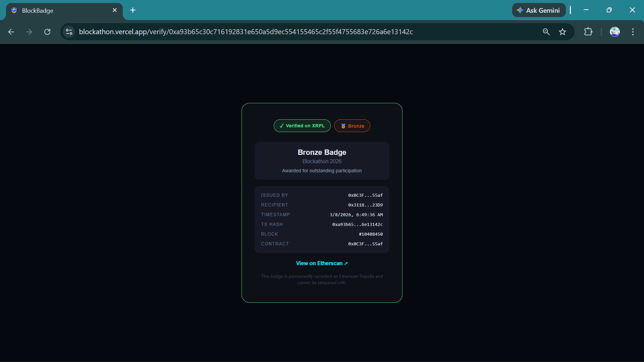Click the Bronze Badge title

pyautogui.click(x=322, y=153)
